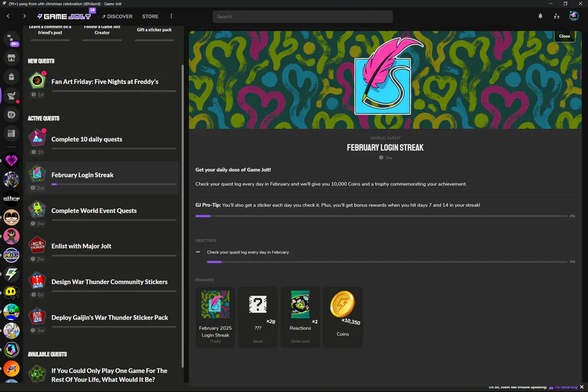Click the FEBRUARY LOGIN STREAK title
This screenshot has width=588, height=392.
385,148
